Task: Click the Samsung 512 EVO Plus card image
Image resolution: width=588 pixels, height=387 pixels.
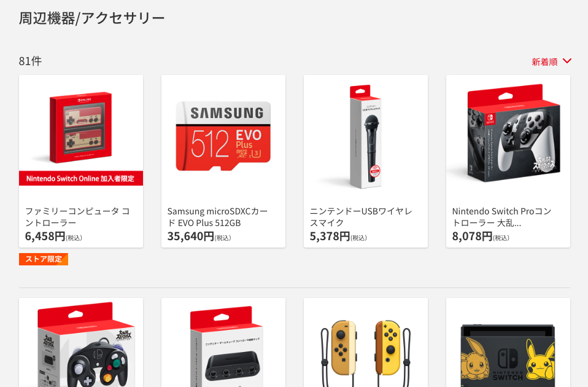Action: [x=223, y=136]
